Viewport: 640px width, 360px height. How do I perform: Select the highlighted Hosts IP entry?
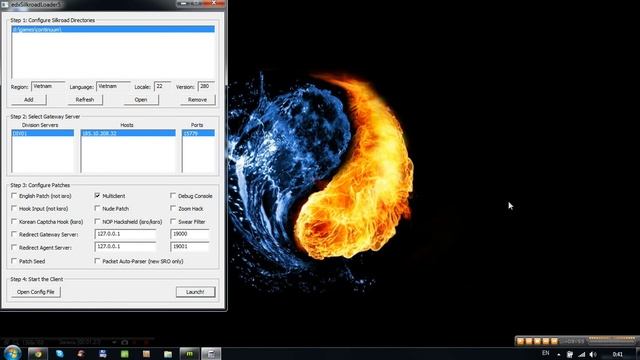click(x=128, y=133)
